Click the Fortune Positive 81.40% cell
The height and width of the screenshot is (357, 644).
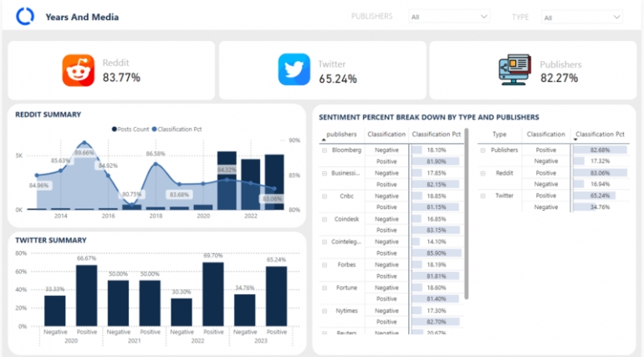pyautogui.click(x=437, y=298)
